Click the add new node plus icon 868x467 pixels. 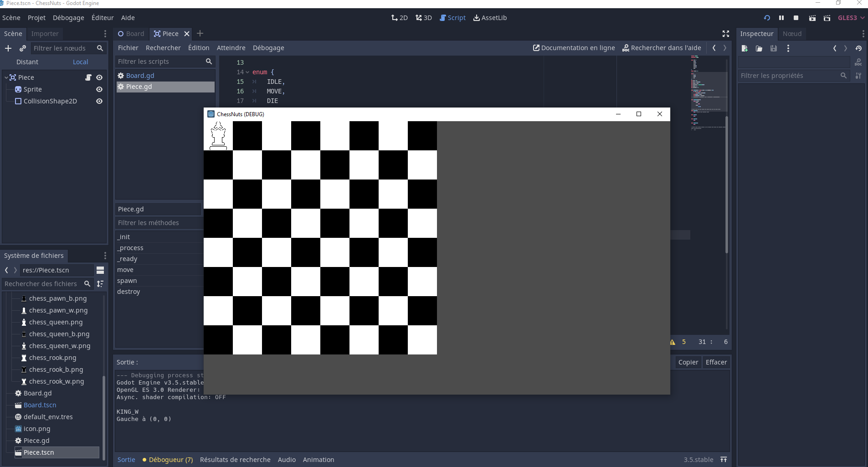[8, 48]
